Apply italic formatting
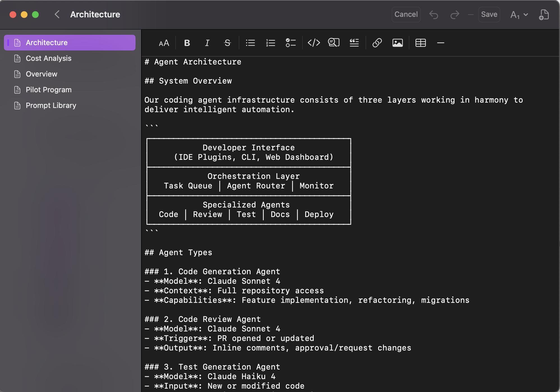Viewport: 560px width, 392px height. [x=207, y=43]
